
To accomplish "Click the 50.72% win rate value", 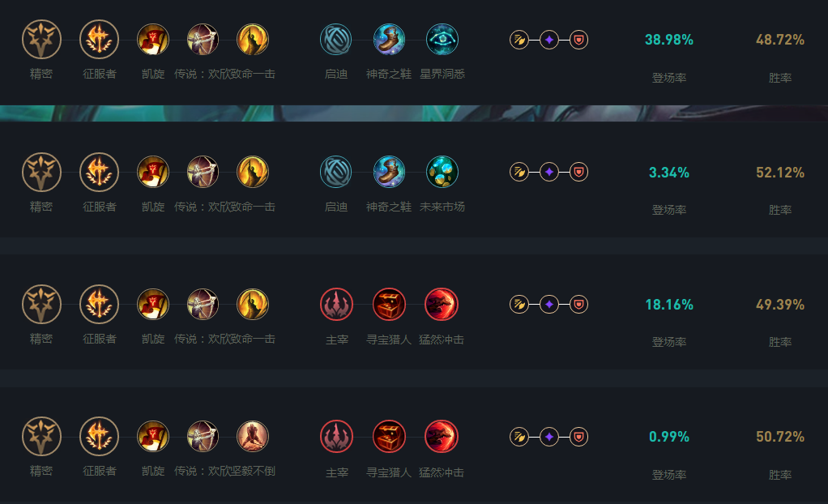I will pyautogui.click(x=780, y=437).
